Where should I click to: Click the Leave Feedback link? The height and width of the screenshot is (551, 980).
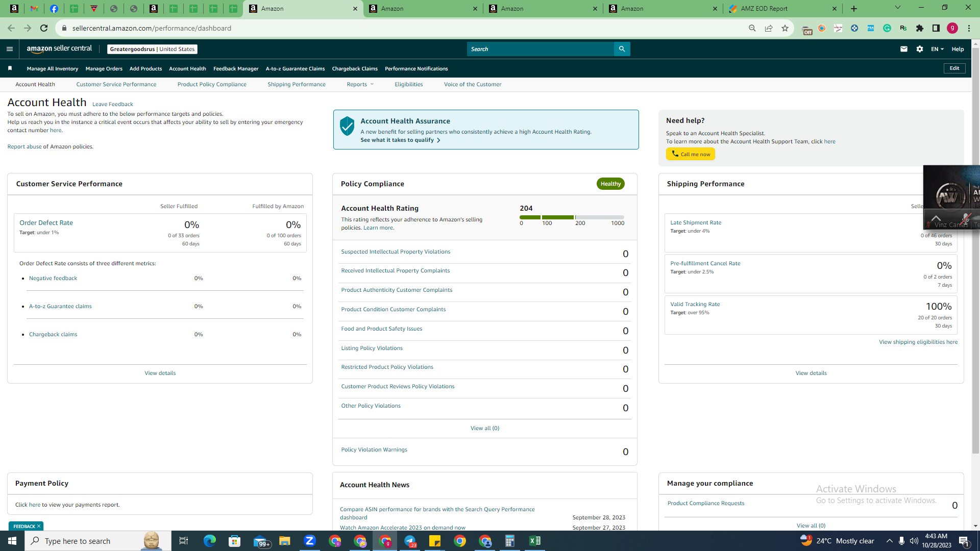[x=113, y=104]
